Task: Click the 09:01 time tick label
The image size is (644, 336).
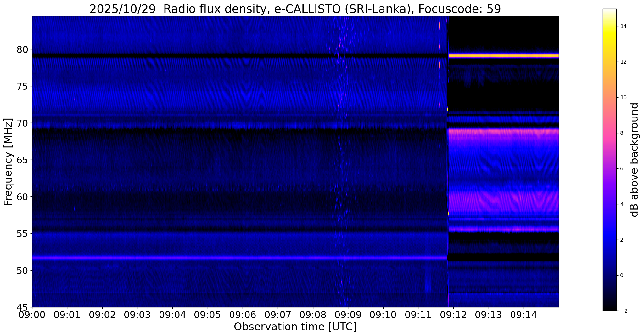Action: (x=67, y=315)
